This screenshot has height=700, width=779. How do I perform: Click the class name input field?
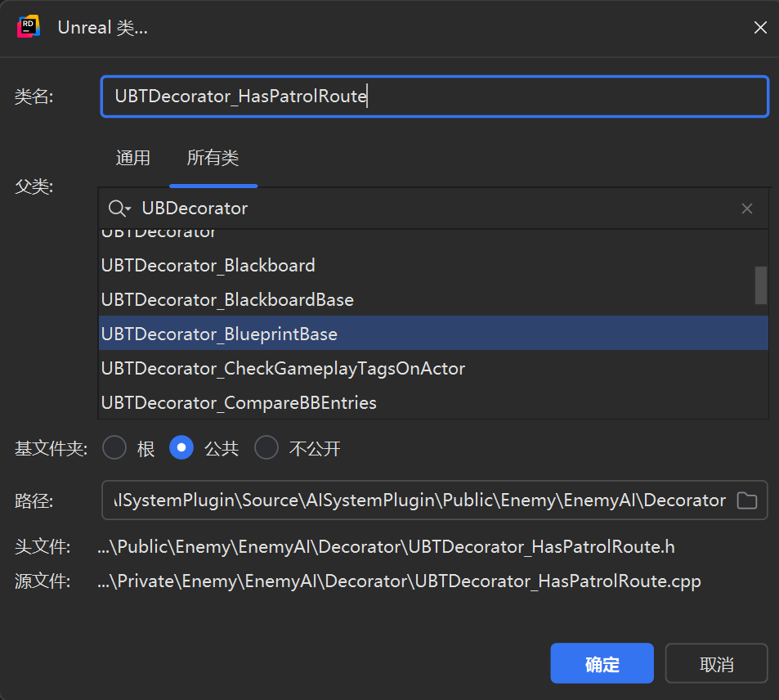click(x=435, y=96)
